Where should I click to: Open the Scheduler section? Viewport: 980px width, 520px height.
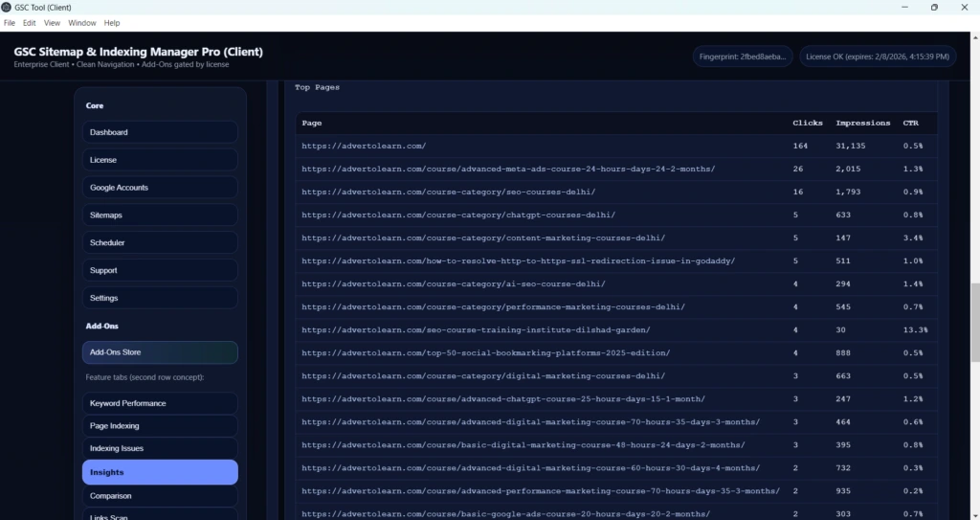tap(160, 242)
